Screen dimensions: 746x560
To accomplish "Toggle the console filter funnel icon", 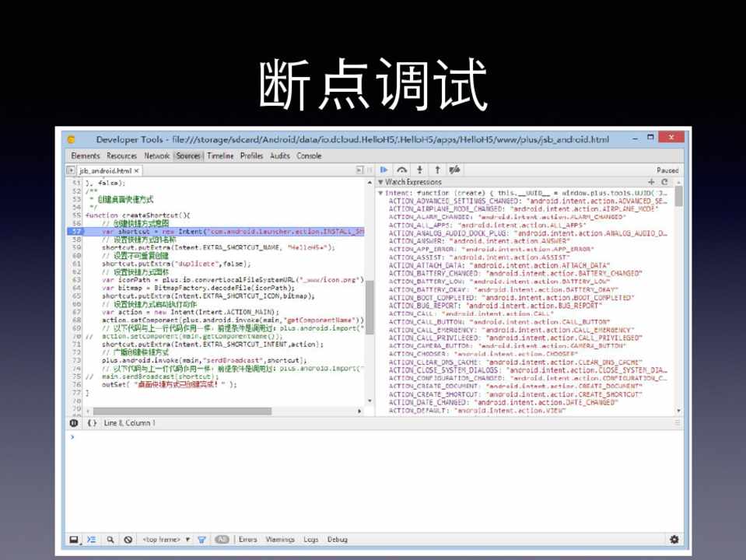I will [201, 539].
